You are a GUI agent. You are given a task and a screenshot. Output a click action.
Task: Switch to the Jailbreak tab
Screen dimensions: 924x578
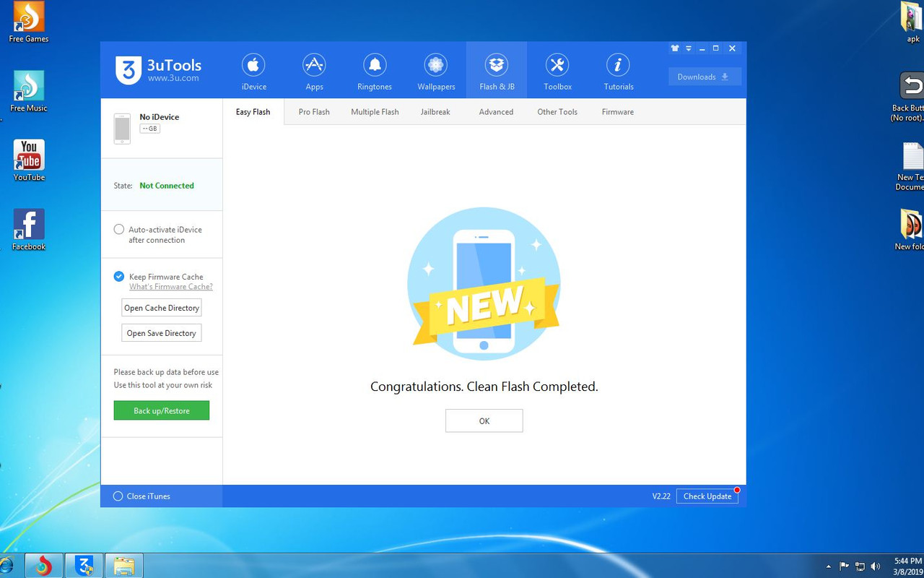tap(435, 112)
